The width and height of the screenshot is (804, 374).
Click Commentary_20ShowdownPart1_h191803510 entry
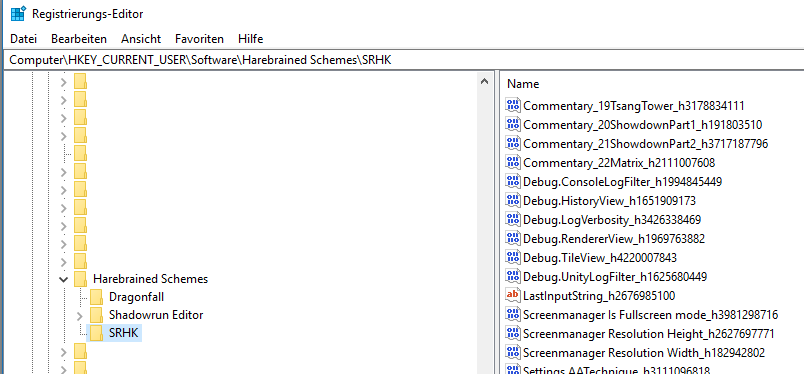642,125
